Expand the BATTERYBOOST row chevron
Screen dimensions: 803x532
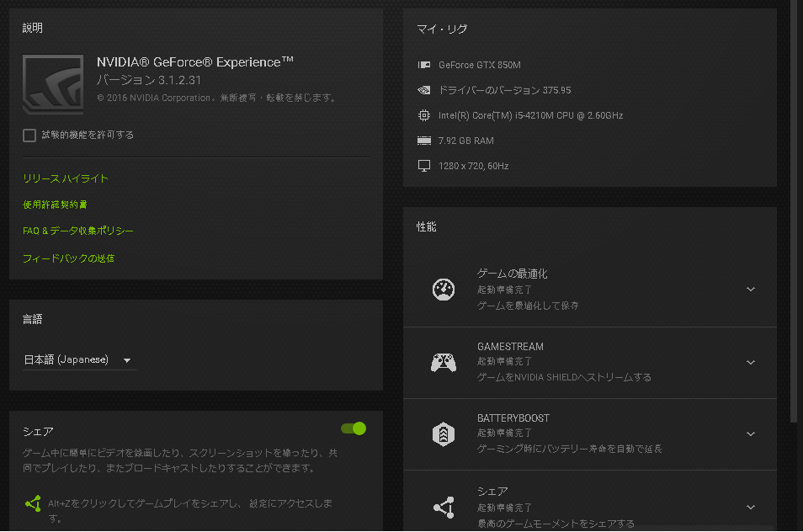pyautogui.click(x=751, y=434)
